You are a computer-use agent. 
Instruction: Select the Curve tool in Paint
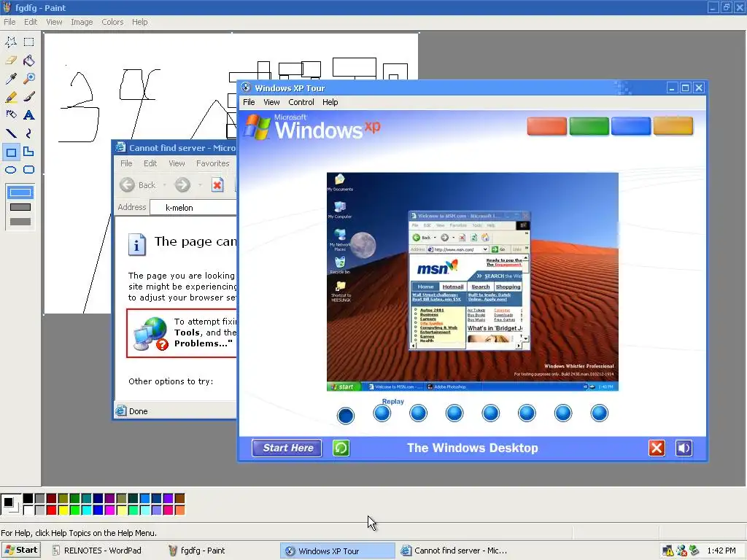click(29, 133)
